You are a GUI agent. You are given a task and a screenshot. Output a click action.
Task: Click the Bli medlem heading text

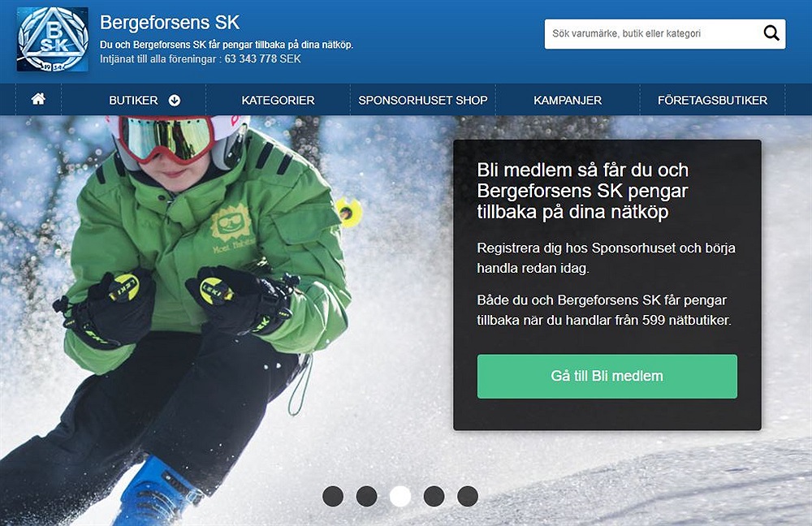coord(582,191)
